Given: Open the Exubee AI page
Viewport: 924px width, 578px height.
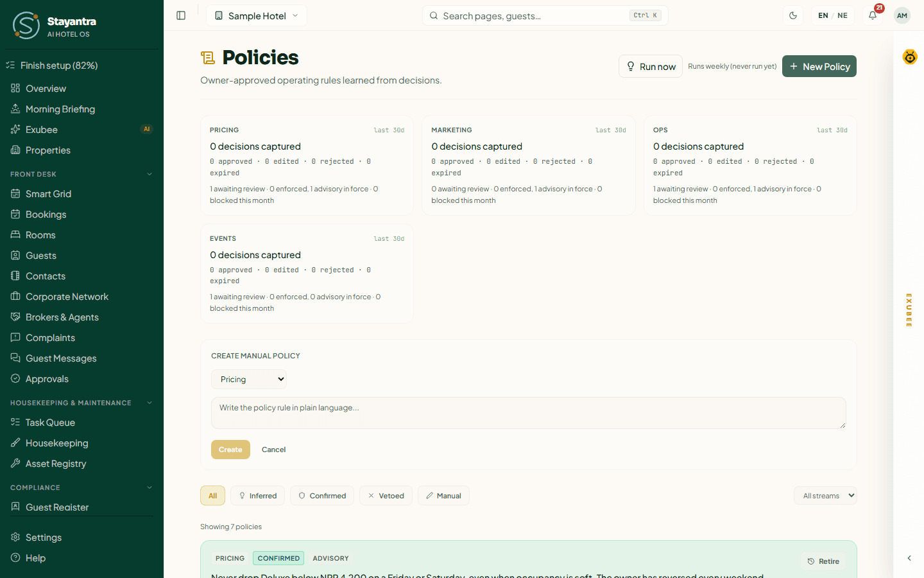Looking at the screenshot, I should tap(81, 130).
